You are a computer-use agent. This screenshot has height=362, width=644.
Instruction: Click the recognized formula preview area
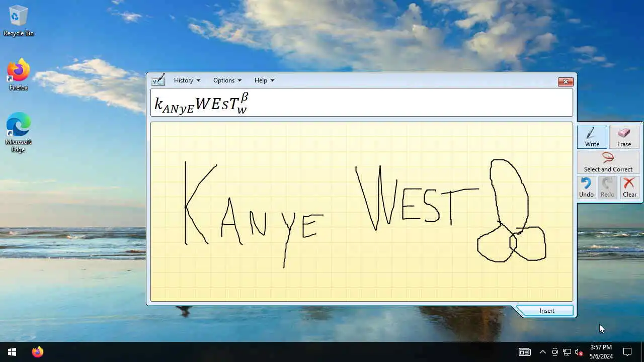(361, 103)
